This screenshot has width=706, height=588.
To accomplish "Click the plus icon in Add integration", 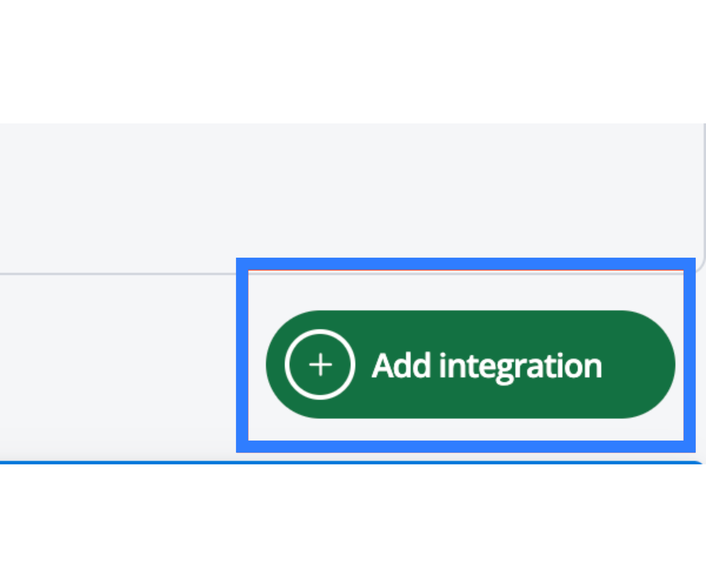I will pyautogui.click(x=320, y=364).
